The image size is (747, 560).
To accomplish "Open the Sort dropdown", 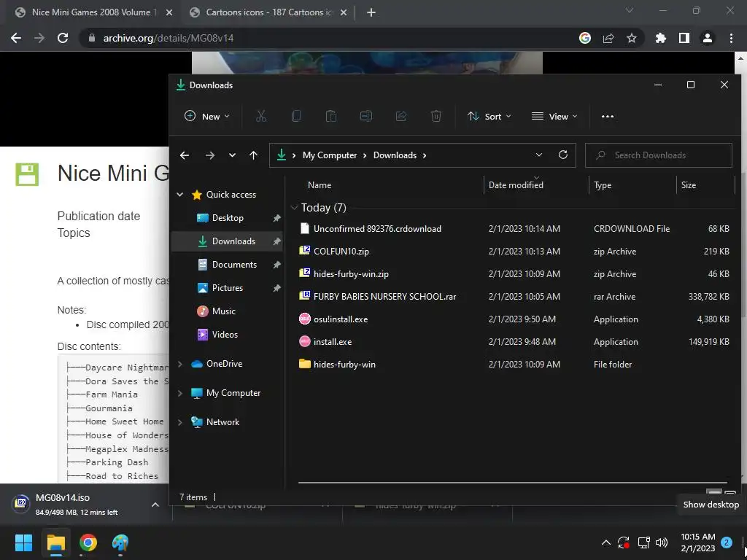I will [x=489, y=116].
